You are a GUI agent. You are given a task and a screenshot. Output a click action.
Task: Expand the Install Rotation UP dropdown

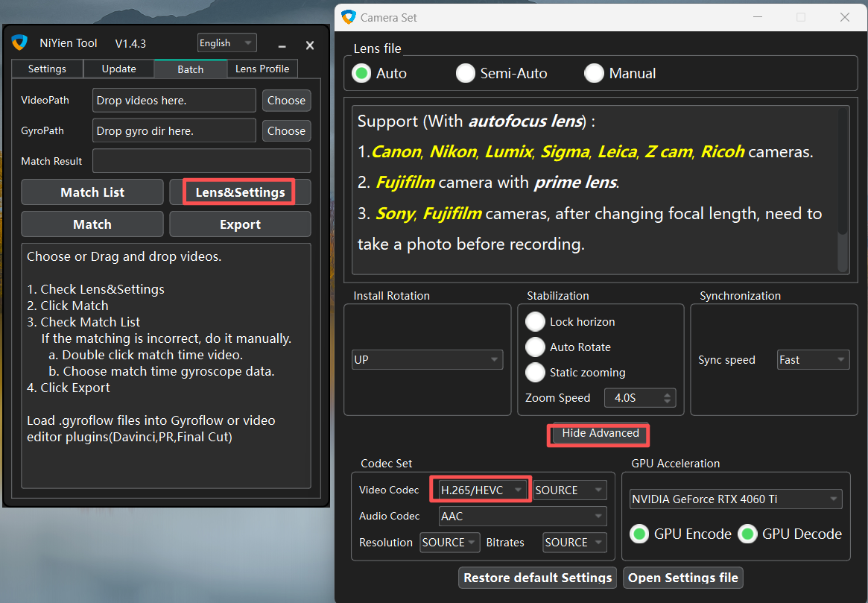[x=427, y=360]
